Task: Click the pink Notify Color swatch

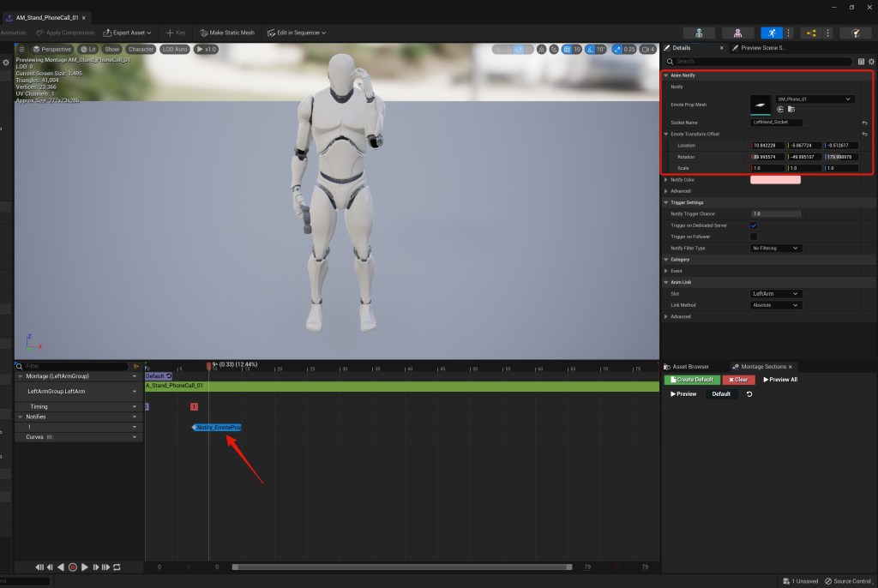Action: coord(775,180)
